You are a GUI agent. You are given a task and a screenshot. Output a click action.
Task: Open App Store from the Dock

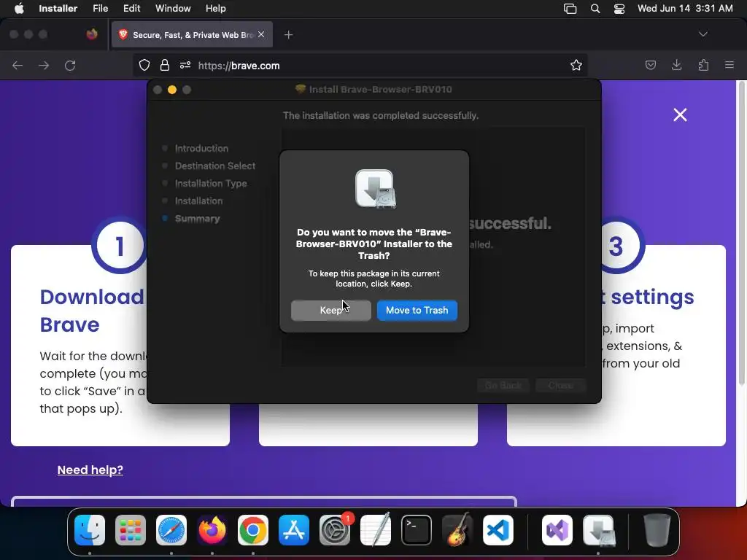[294, 530]
